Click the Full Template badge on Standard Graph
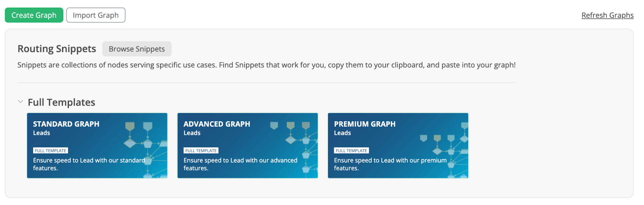The width and height of the screenshot is (644, 205). (x=50, y=151)
